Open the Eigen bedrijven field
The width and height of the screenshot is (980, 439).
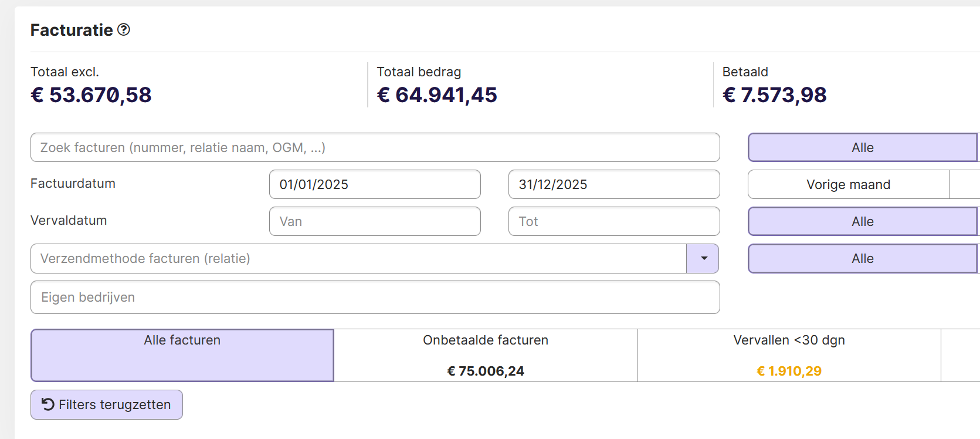[x=375, y=297]
